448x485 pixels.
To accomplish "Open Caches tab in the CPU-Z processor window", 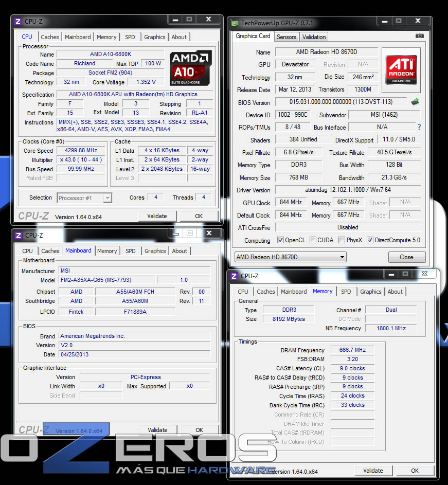I will coord(49,37).
